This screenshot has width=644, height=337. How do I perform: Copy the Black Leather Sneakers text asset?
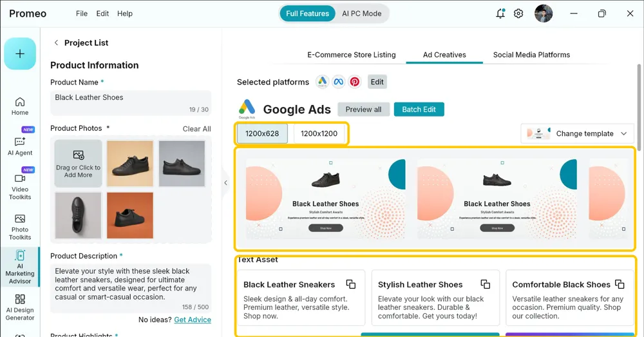click(351, 284)
